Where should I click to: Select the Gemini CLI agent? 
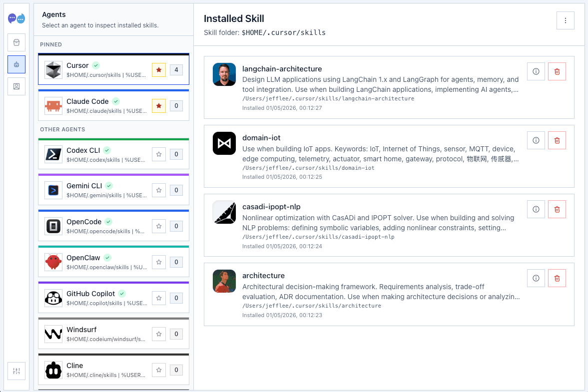(113, 190)
